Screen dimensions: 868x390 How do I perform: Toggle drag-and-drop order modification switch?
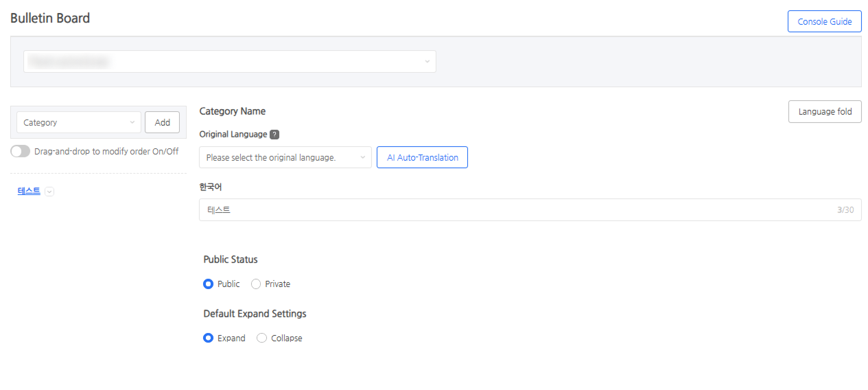click(21, 152)
